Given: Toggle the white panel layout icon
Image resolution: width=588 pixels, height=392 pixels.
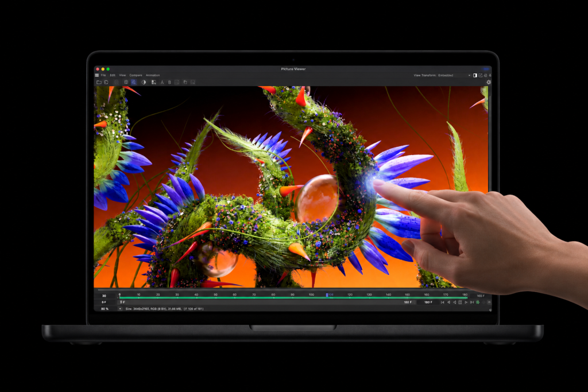Looking at the screenshot, I should pos(475,75).
